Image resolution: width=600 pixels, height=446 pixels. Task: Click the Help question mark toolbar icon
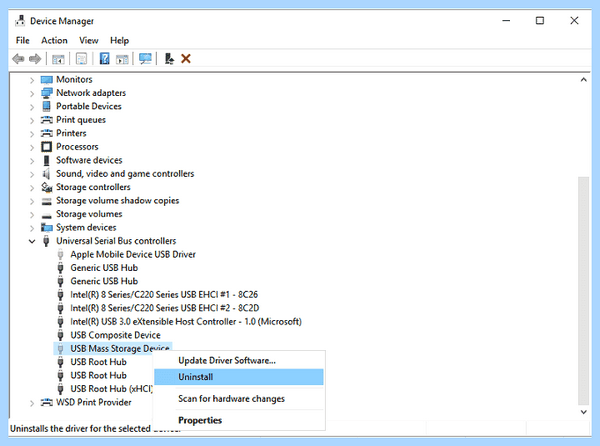click(104, 59)
